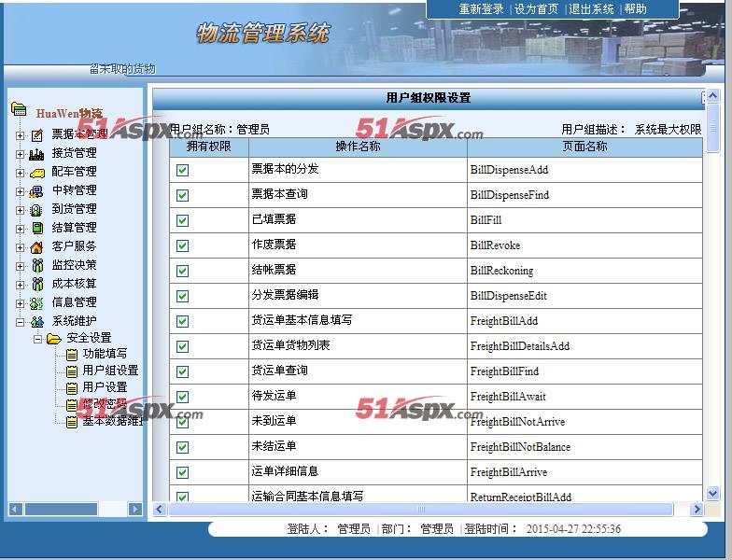Click the down arrow of vertical scrollbar

point(713,493)
